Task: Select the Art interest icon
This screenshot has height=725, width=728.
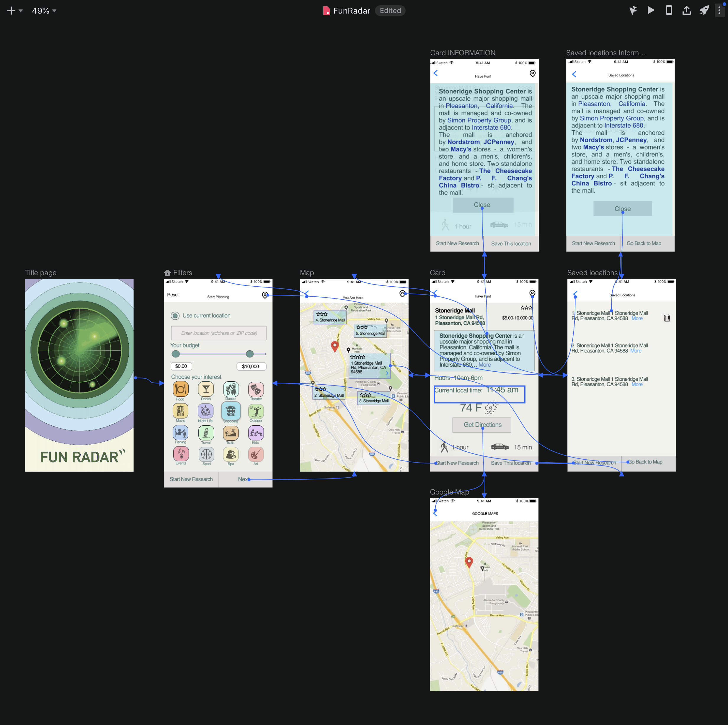Action: pos(256,454)
